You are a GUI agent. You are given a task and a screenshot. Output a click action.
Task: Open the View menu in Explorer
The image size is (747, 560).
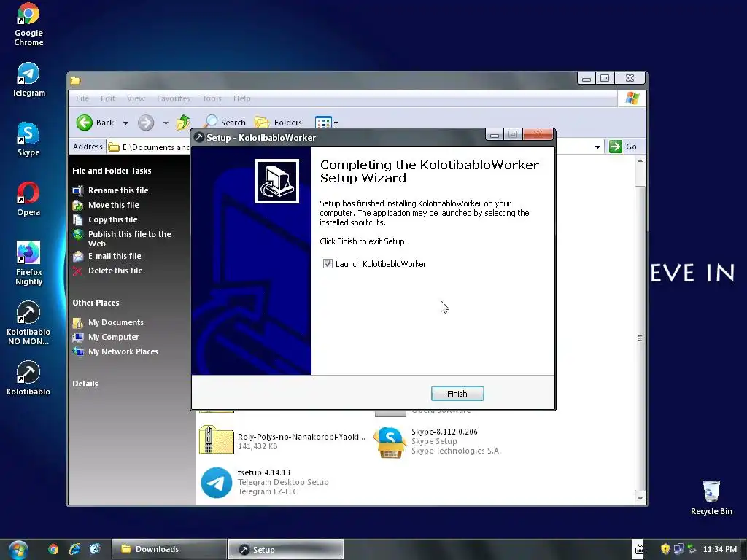tap(136, 98)
